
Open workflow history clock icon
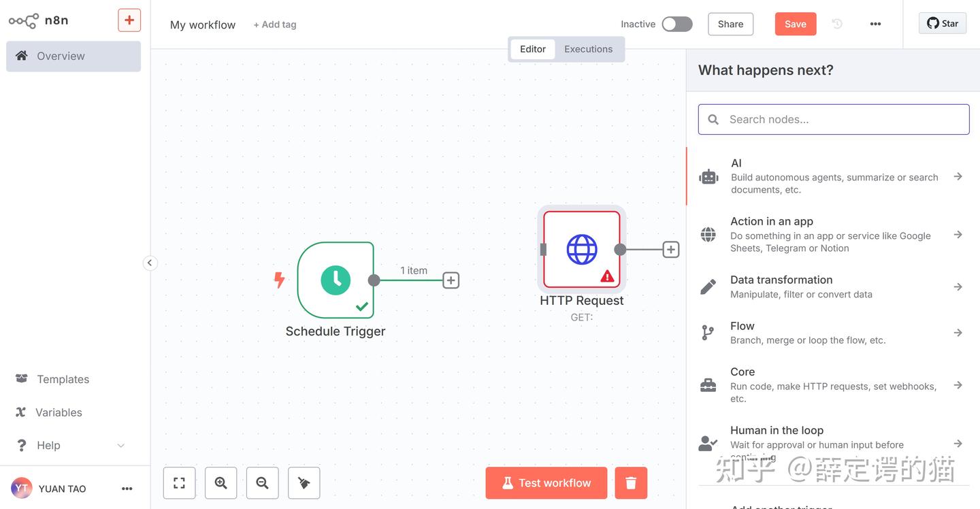point(837,24)
